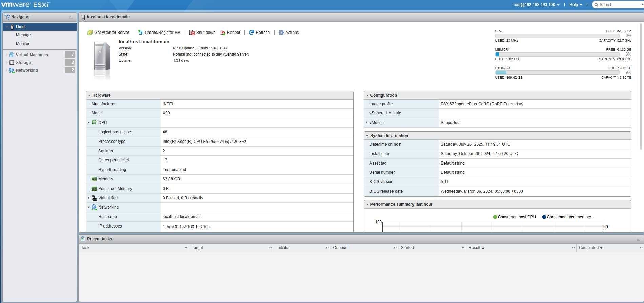Click the STORAGE usage bar
This screenshot has width=644, height=303.
557,72
